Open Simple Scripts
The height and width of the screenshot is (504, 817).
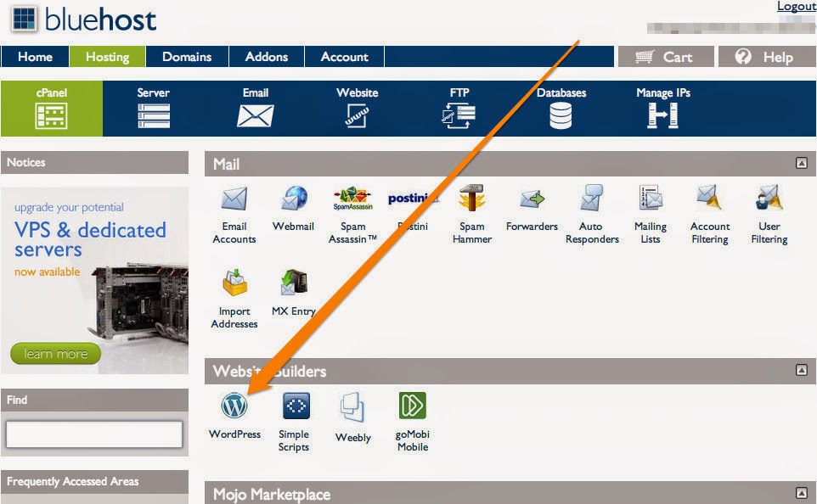click(x=294, y=422)
